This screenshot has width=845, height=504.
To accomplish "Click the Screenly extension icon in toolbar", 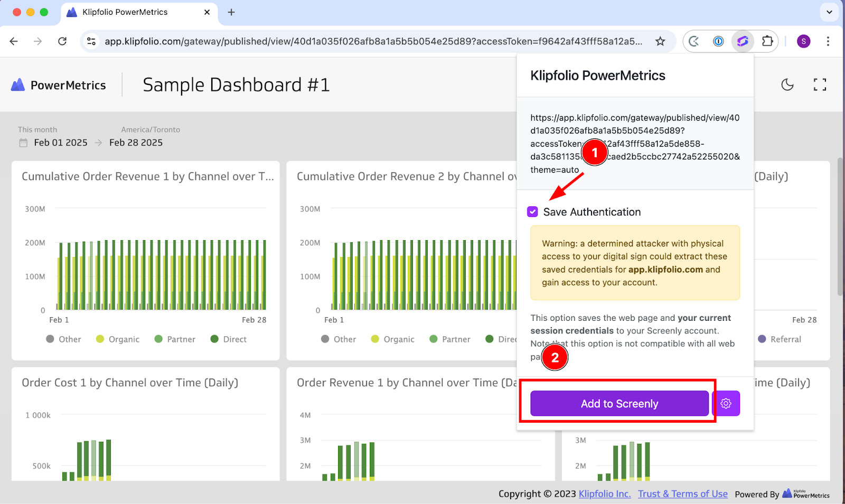I will [x=743, y=41].
